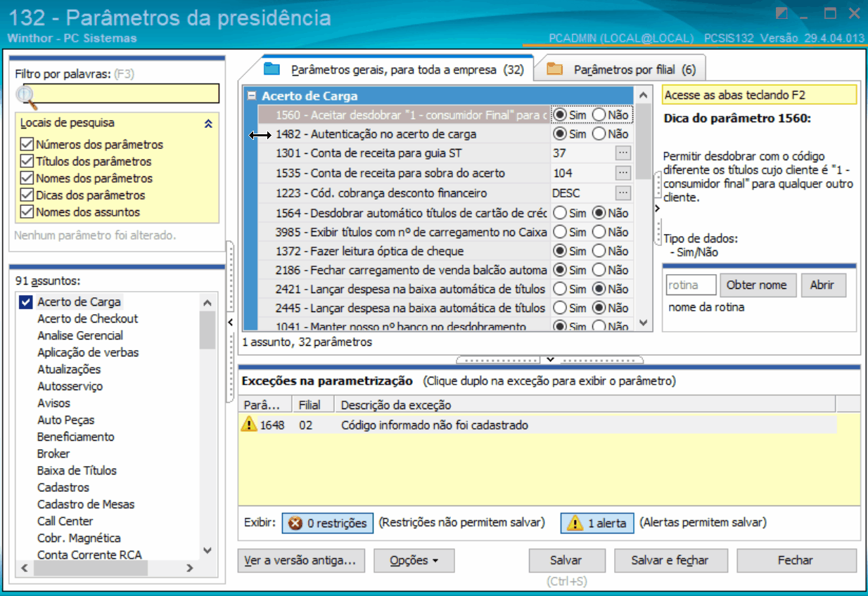
Task: Click Salvar e fechar button
Action: coord(670,560)
